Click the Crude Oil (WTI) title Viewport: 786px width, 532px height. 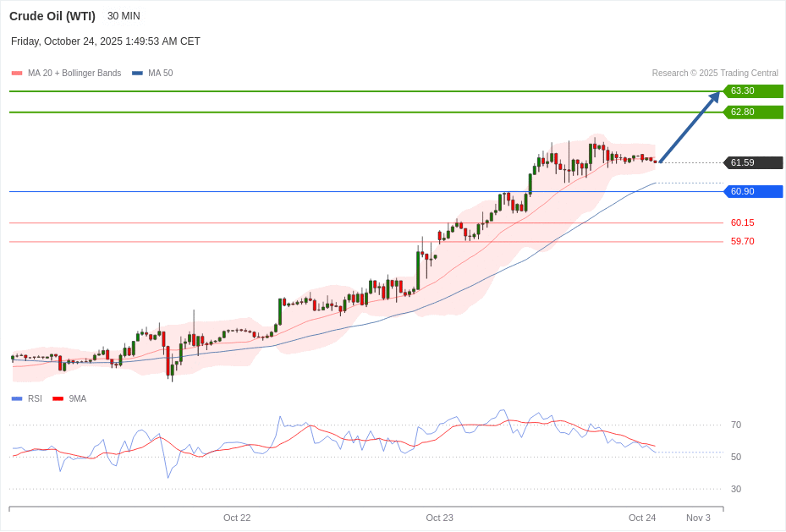pyautogui.click(x=52, y=16)
